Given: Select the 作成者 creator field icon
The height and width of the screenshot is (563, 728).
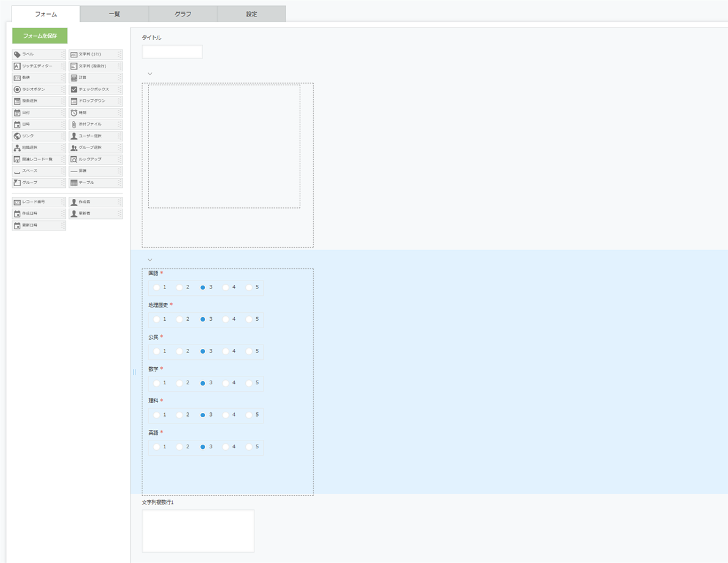Looking at the screenshot, I should coord(74,202).
